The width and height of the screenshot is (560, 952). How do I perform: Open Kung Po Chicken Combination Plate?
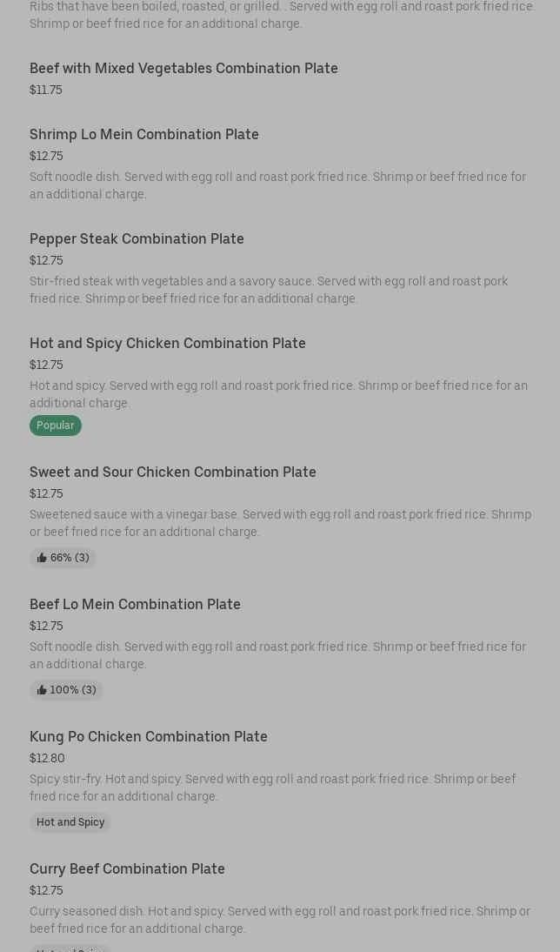[x=149, y=736]
